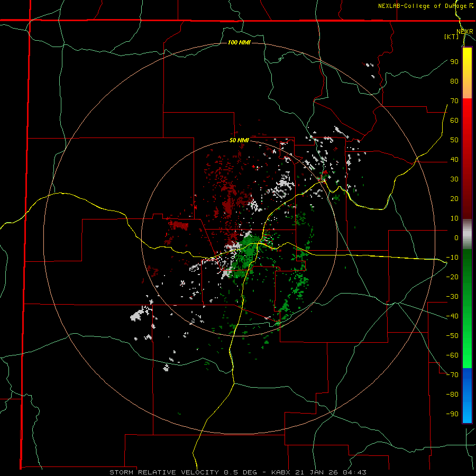Click the 60 value on the velocity scale

pyautogui.click(x=454, y=120)
